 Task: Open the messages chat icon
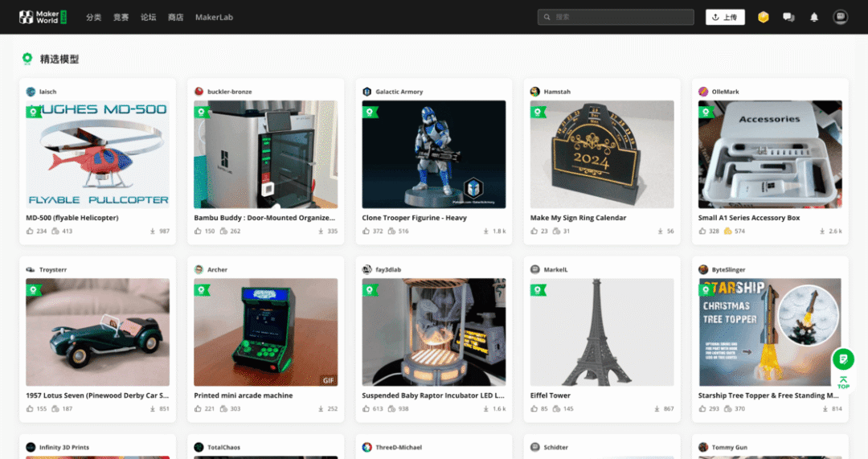coord(788,17)
